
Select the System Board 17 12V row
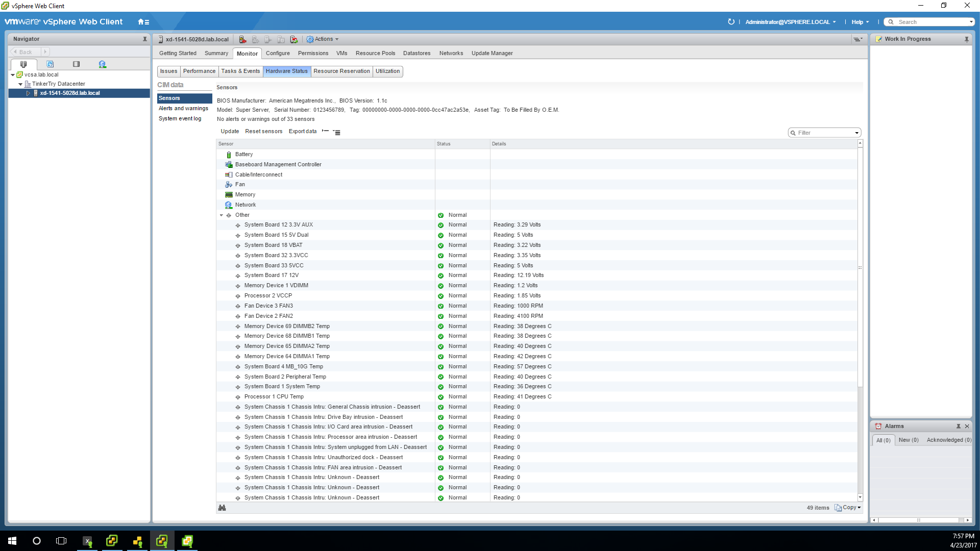536,275
